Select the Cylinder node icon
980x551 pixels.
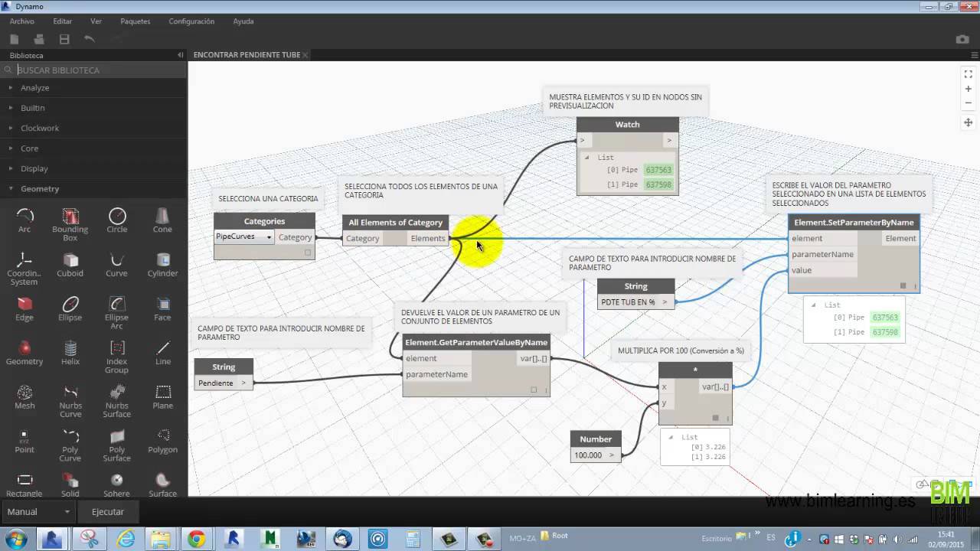tap(162, 259)
